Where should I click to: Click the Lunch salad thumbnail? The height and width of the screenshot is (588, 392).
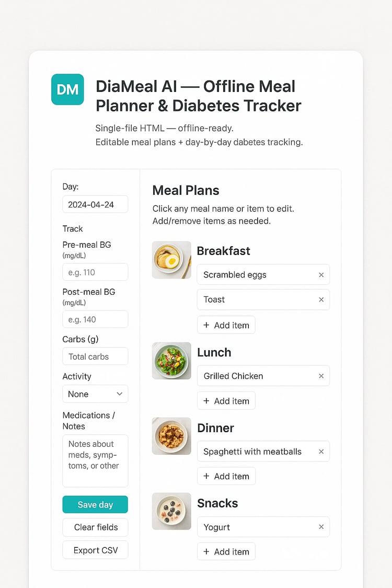pyautogui.click(x=171, y=361)
